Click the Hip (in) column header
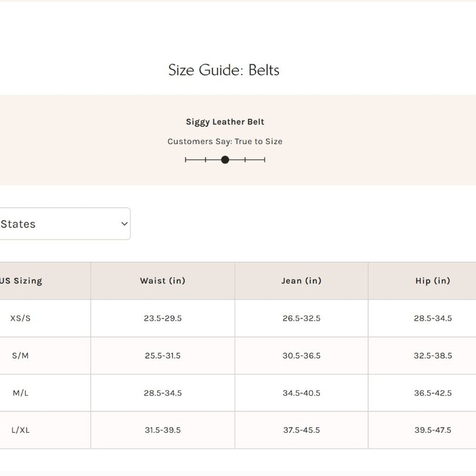 click(x=433, y=281)
